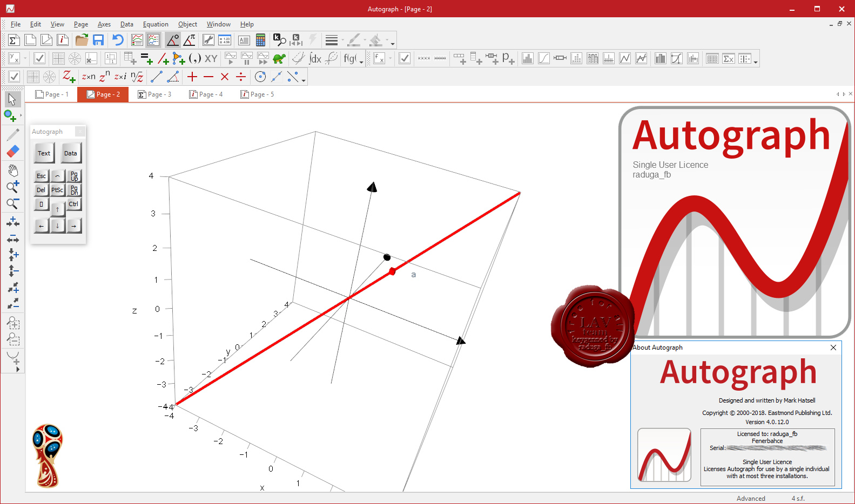Select the hand drag tool
855x504 pixels.
pyautogui.click(x=13, y=171)
